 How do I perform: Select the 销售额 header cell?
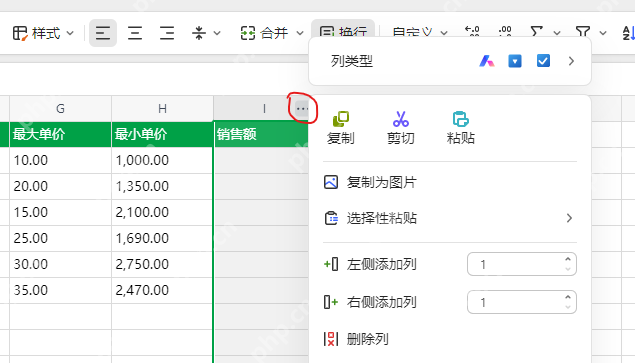point(261,134)
